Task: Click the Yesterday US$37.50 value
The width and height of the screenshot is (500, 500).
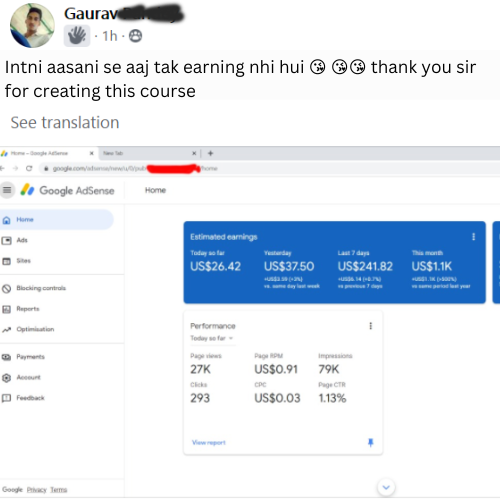Action: 289,266
